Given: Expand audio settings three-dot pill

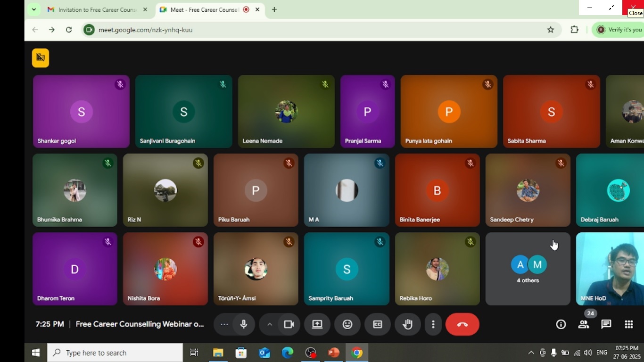Looking at the screenshot, I should point(224,324).
